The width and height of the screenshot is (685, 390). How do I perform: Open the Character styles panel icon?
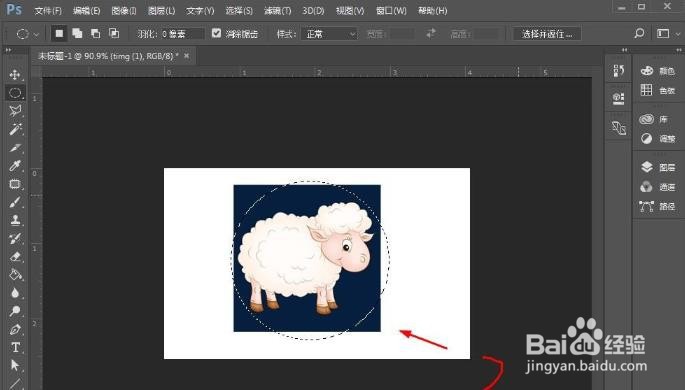coord(619,128)
